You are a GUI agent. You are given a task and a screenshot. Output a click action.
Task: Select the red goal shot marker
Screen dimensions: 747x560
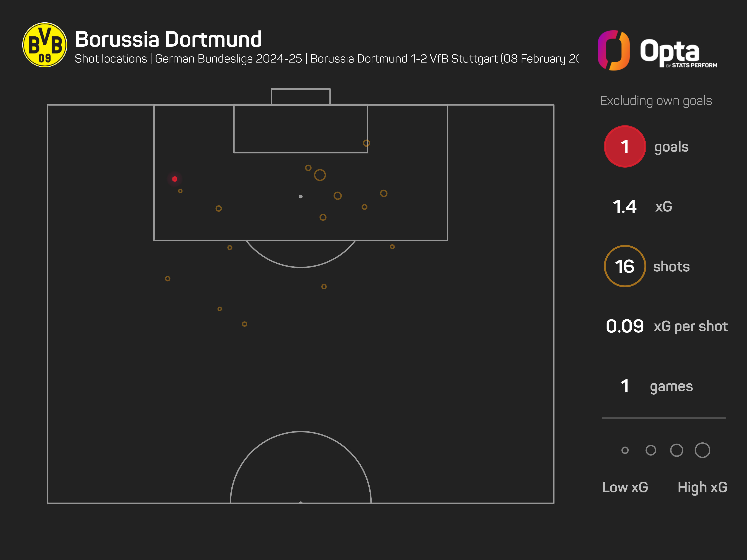coord(175,179)
